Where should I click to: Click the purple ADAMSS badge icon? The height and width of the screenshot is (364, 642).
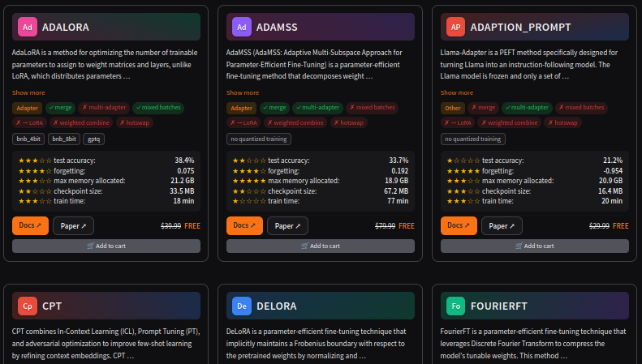pyautogui.click(x=242, y=27)
